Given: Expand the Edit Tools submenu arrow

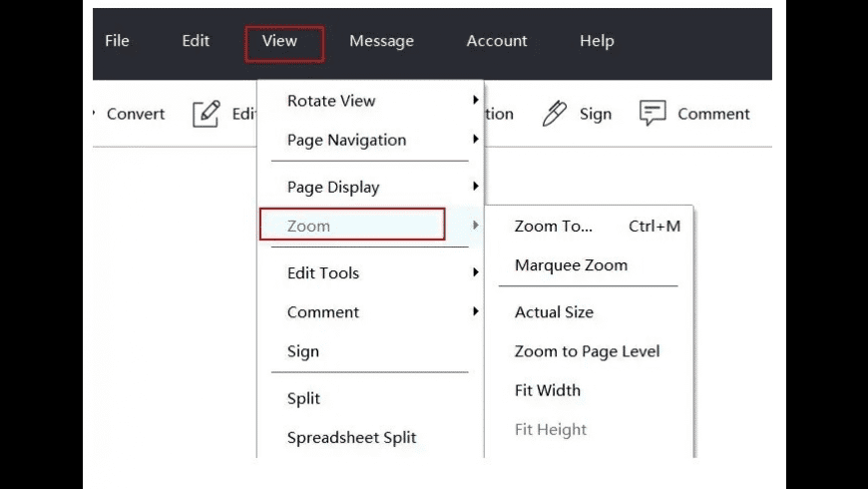Looking at the screenshot, I should coord(475,271).
